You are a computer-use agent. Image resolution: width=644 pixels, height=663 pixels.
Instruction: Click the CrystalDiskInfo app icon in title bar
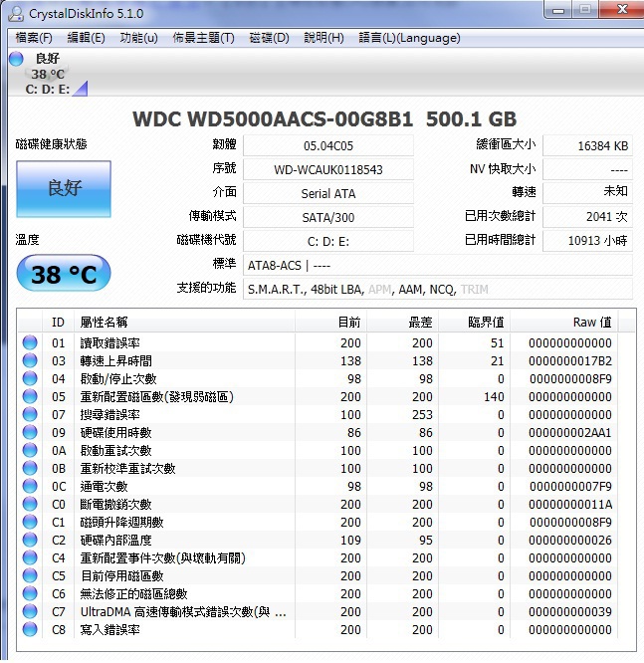(x=15, y=11)
